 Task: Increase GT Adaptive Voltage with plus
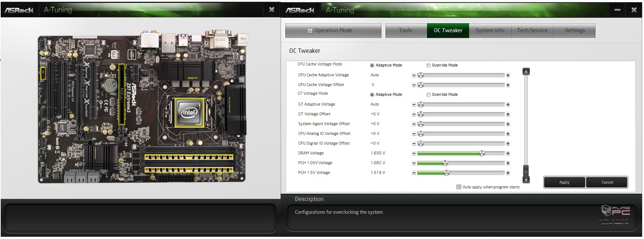[x=508, y=104]
